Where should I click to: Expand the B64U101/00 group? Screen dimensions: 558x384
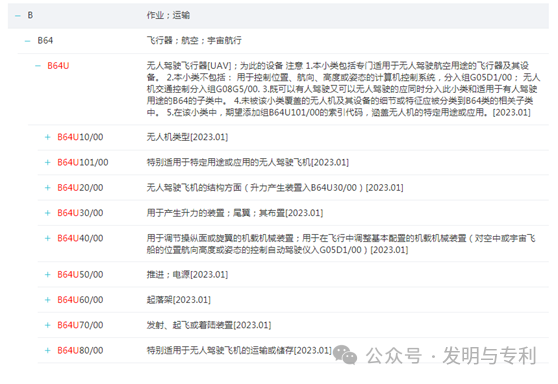(48, 162)
